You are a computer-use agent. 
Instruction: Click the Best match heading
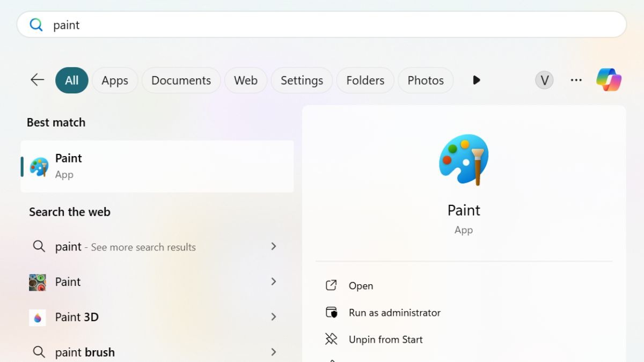click(56, 122)
